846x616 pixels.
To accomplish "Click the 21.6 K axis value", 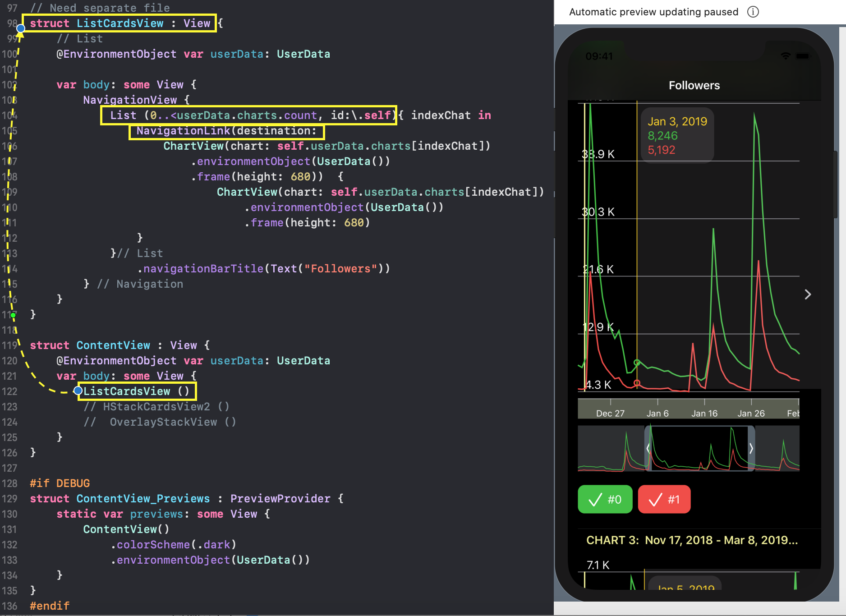I will click(x=598, y=270).
